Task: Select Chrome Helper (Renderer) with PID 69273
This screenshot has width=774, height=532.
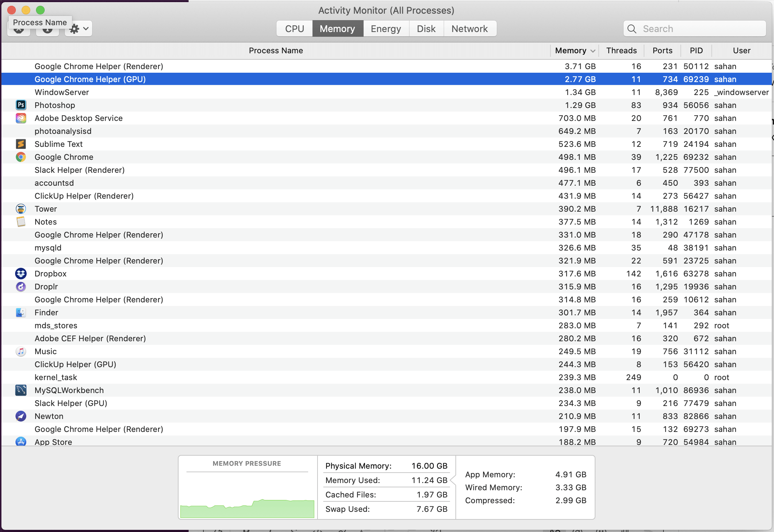Action: point(387,429)
